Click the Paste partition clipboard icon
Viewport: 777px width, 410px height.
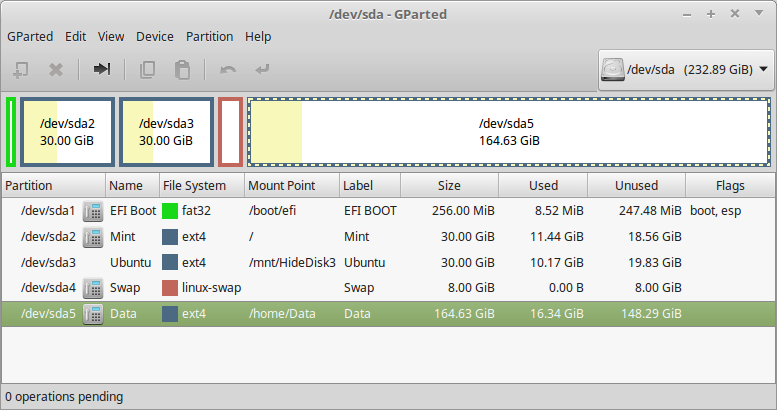pyautogui.click(x=182, y=69)
